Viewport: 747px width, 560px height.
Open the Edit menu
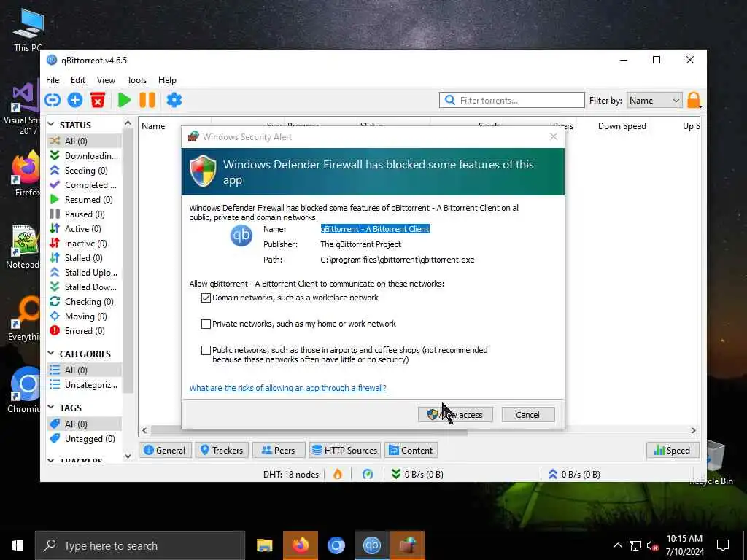[x=77, y=80]
